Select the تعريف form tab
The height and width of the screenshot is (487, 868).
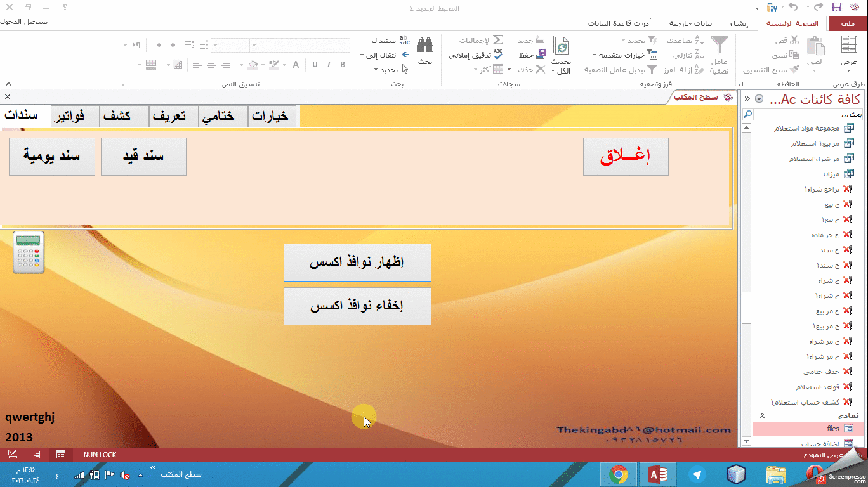(174, 117)
